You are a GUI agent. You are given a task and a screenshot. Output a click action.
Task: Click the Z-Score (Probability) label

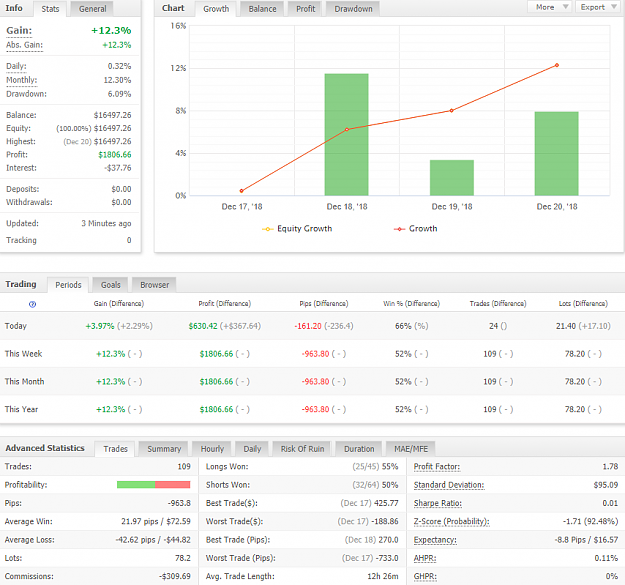pos(452,522)
